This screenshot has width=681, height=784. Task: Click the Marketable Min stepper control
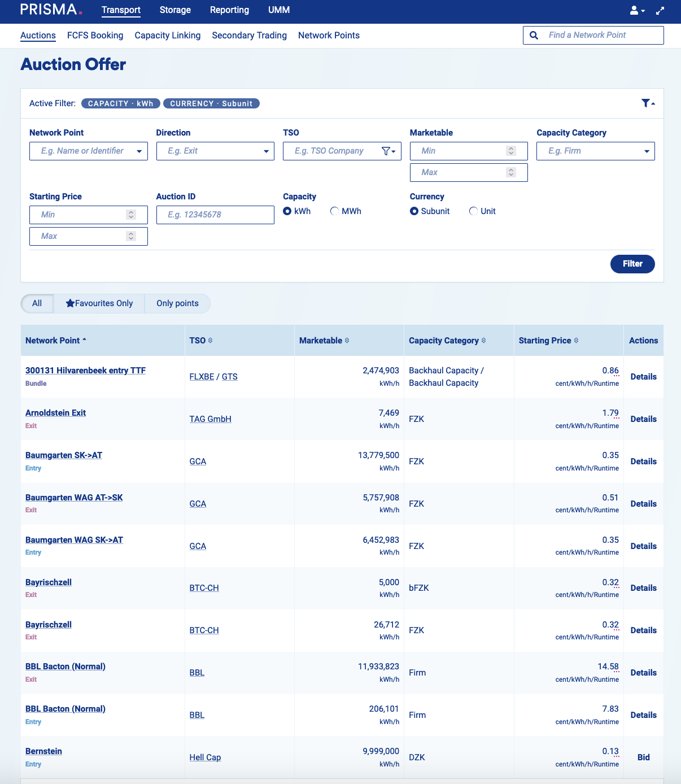point(511,151)
